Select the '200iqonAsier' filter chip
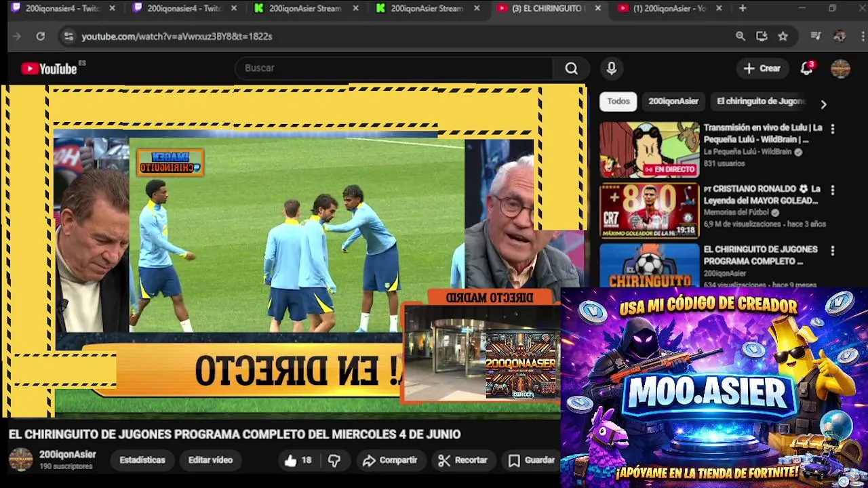This screenshot has width=868, height=488. (x=673, y=102)
